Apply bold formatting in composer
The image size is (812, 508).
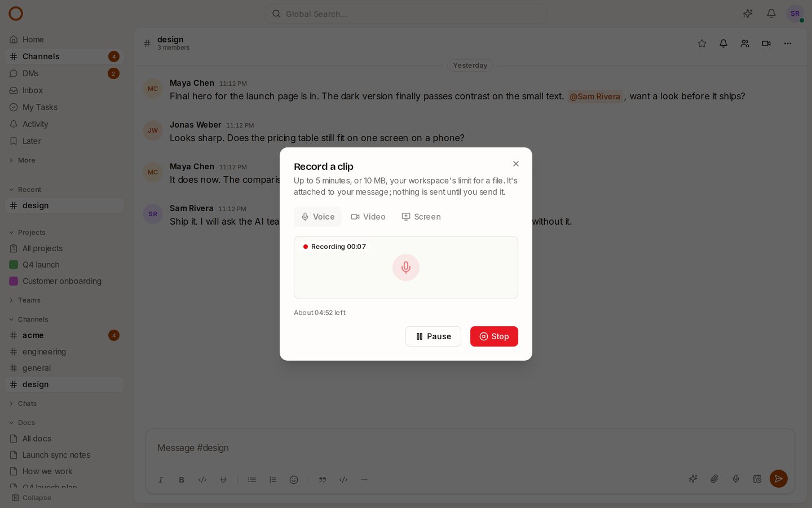(x=182, y=480)
